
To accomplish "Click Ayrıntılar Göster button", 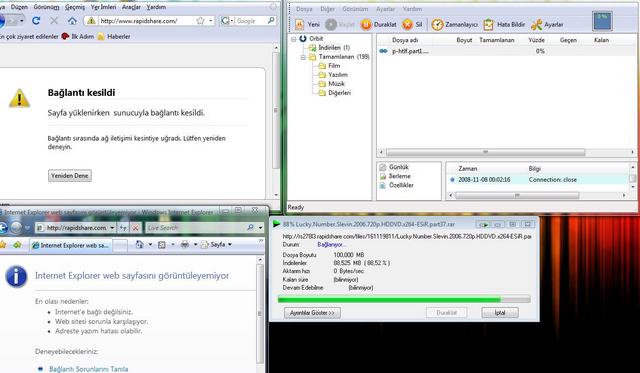I will click(312, 313).
